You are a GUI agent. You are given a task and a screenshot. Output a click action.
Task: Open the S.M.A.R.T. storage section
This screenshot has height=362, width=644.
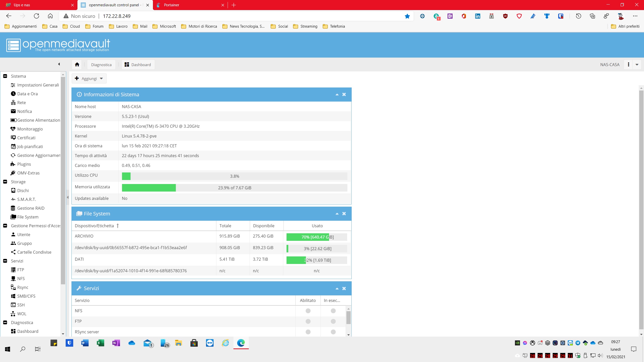(x=26, y=199)
